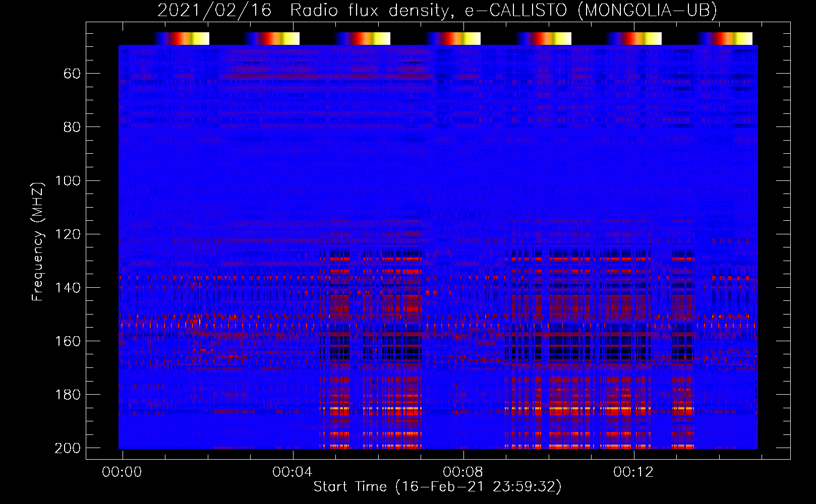Click the 80 frequency tick label
Image resolution: width=816 pixels, height=504 pixels.
click(73, 127)
